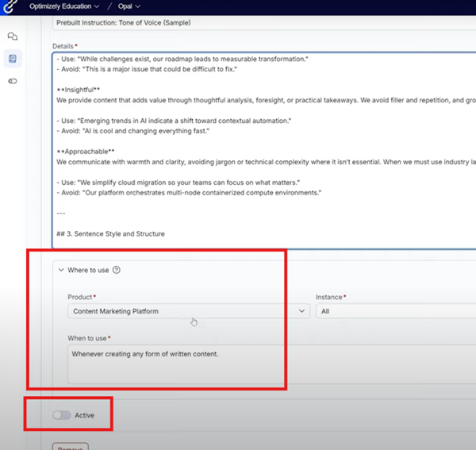Open the Product dropdown Content Marketing Platform

(x=189, y=311)
